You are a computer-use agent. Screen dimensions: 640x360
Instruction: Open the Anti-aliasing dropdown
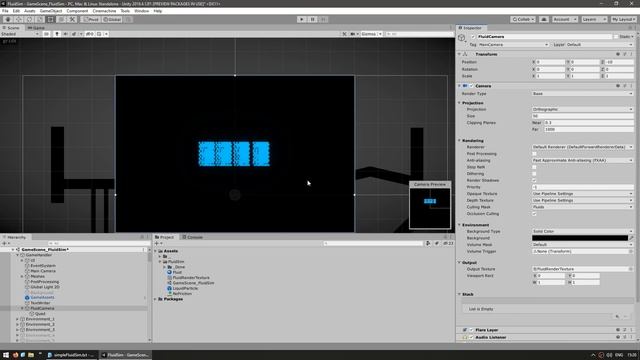click(x=582, y=160)
